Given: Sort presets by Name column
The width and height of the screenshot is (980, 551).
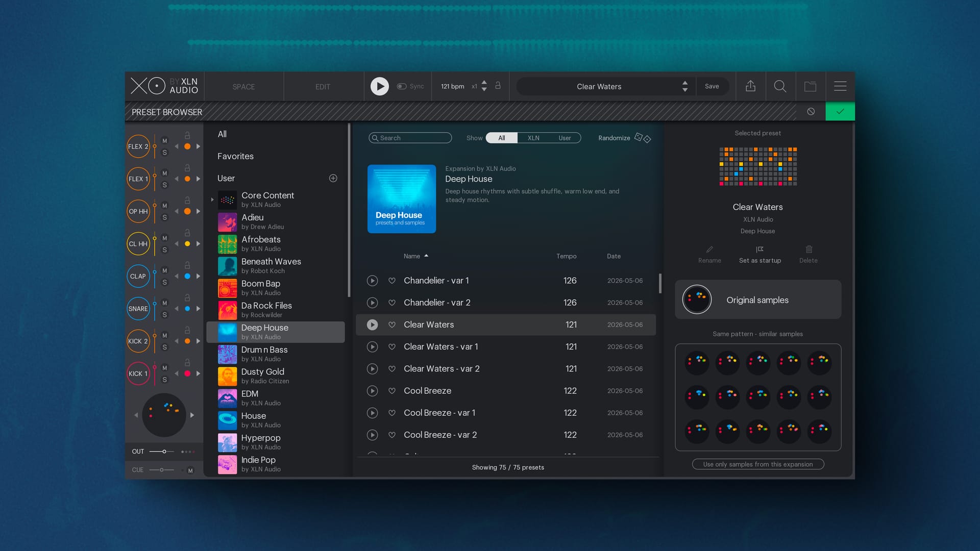Looking at the screenshot, I should (x=415, y=256).
